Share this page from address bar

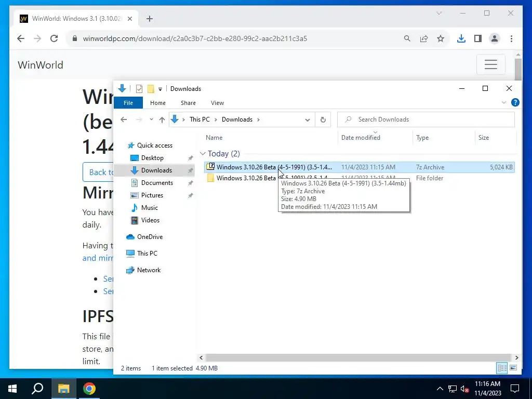point(424,38)
